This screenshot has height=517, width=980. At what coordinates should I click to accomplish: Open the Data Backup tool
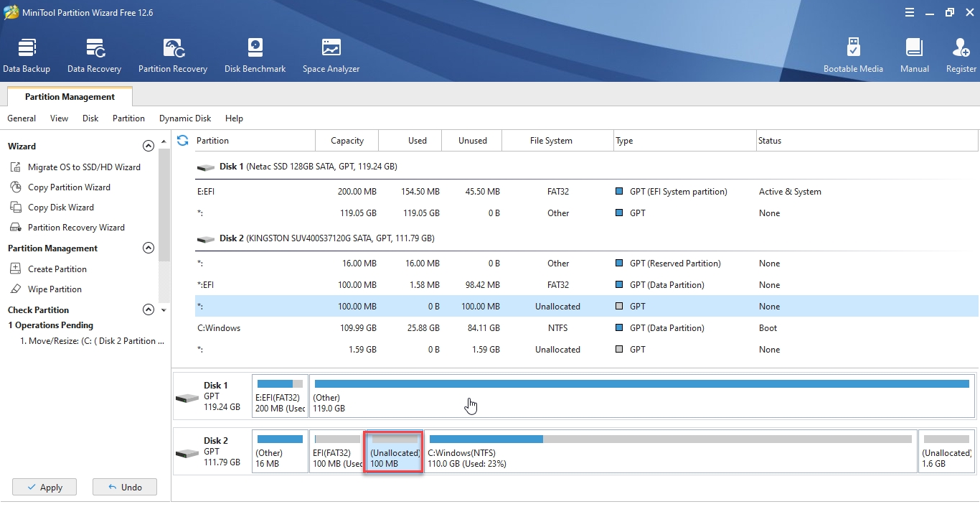point(27,56)
